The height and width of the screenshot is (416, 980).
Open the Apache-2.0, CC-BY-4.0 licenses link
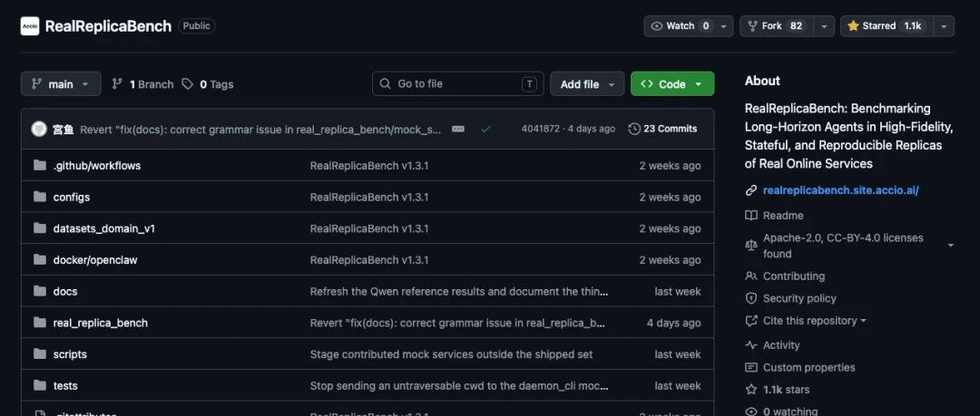pyautogui.click(x=843, y=246)
